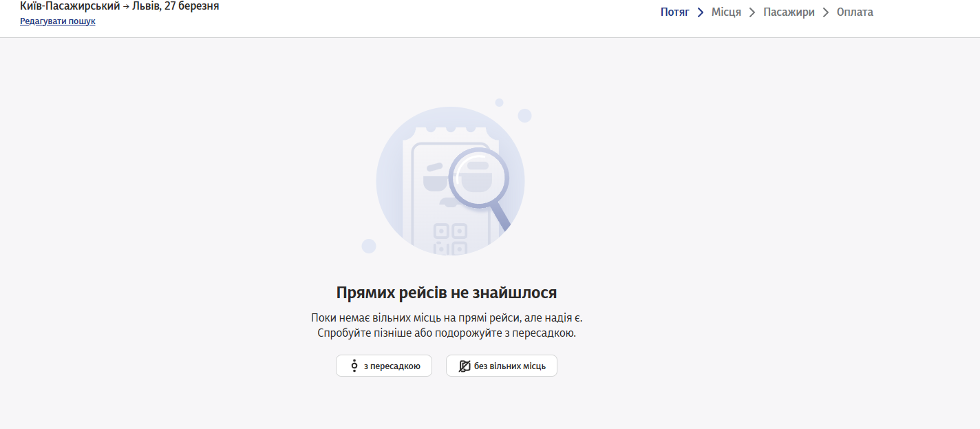Viewport: 980px width, 429px height.
Task: Show trains 'без вільних місць'
Action: (x=502, y=366)
